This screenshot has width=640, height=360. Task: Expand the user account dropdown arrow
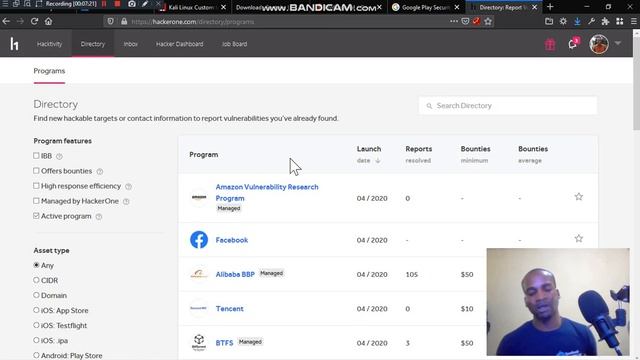click(618, 43)
